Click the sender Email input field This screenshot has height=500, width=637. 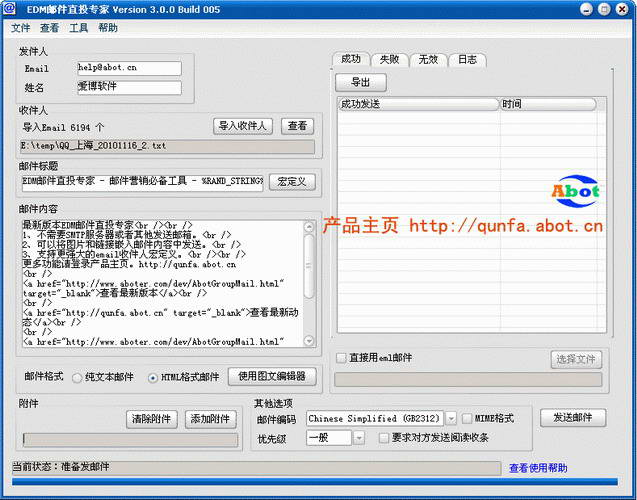pos(129,68)
